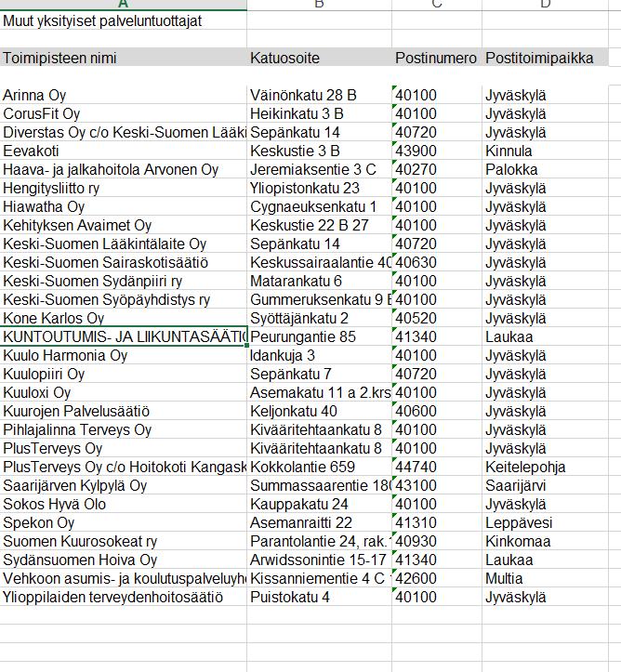Select the 'Hiawatha Oy' cell
This screenshot has height=672, width=621.
[x=124, y=206]
